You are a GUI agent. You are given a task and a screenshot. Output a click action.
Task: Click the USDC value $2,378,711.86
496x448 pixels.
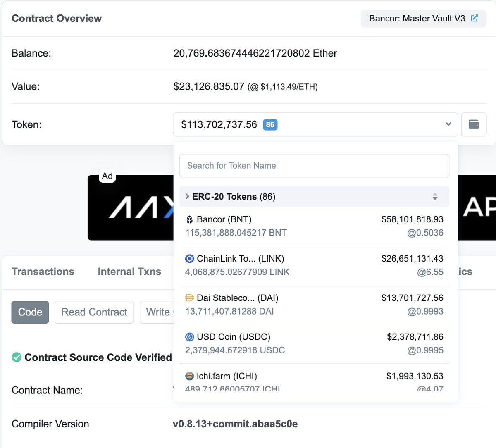point(415,337)
